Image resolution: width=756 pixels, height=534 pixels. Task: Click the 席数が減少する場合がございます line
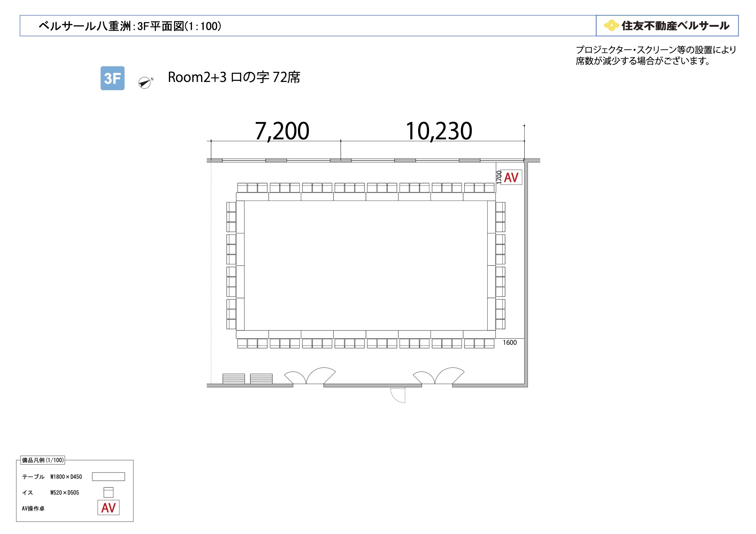(643, 61)
